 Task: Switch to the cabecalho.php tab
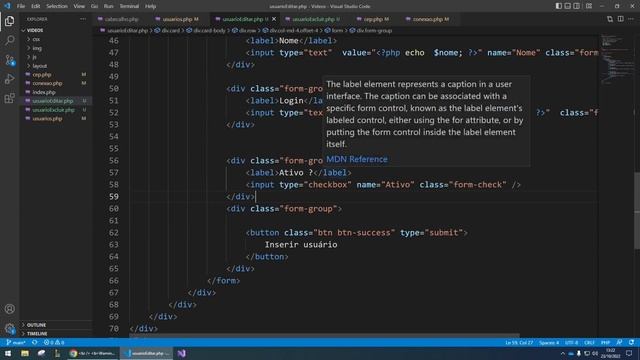click(121, 19)
